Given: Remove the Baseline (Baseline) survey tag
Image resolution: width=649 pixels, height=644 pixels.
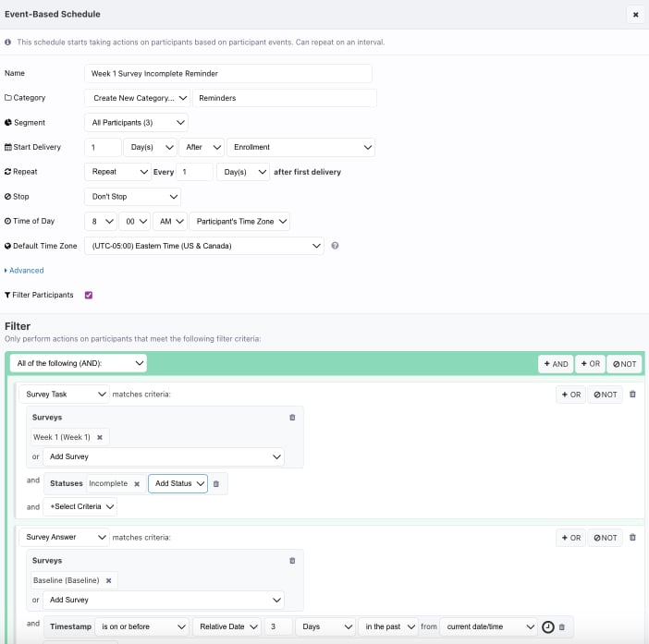Looking at the screenshot, I should tap(108, 580).
